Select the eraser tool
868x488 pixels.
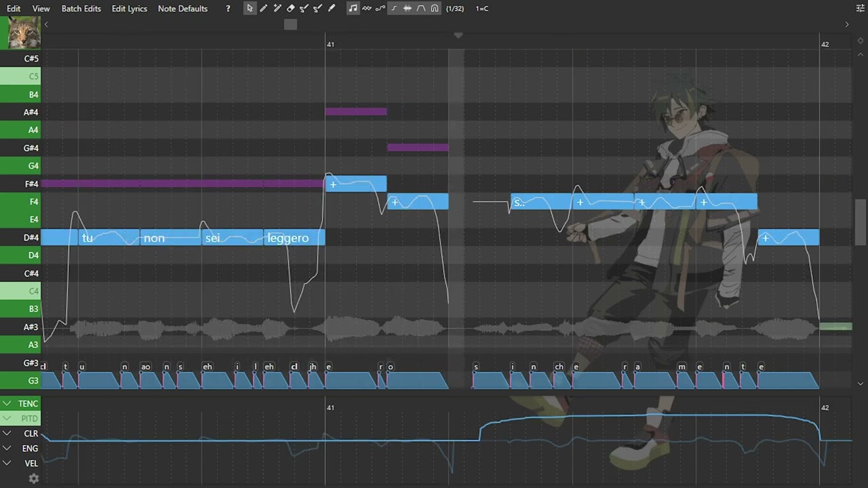(x=291, y=9)
